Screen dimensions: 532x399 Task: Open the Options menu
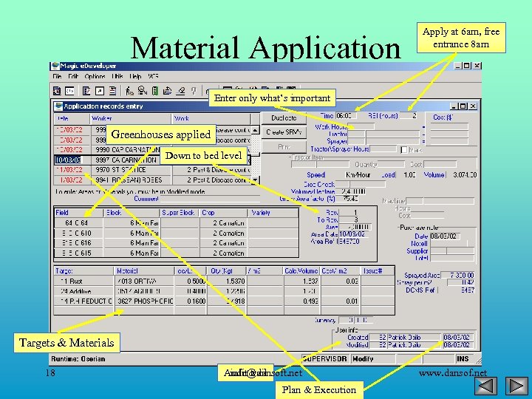click(x=95, y=76)
